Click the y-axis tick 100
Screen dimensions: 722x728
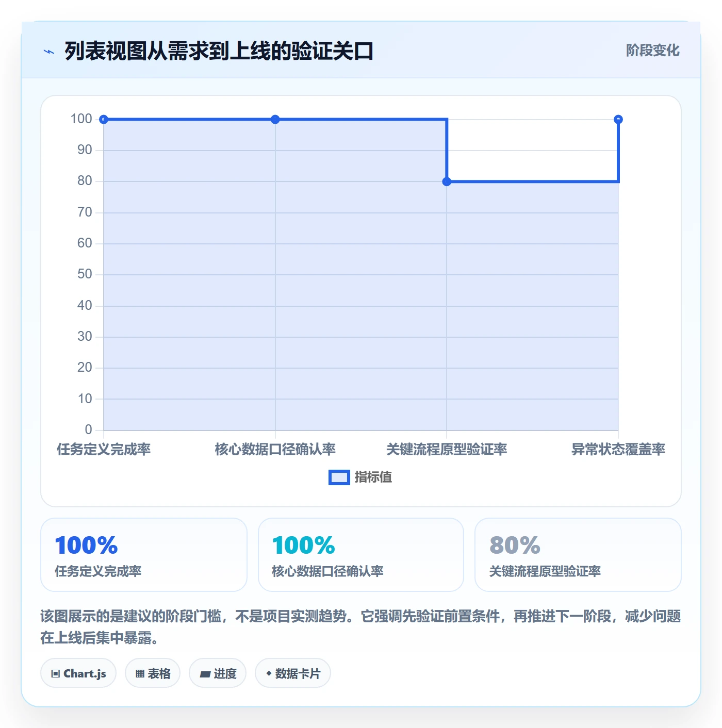[81, 119]
